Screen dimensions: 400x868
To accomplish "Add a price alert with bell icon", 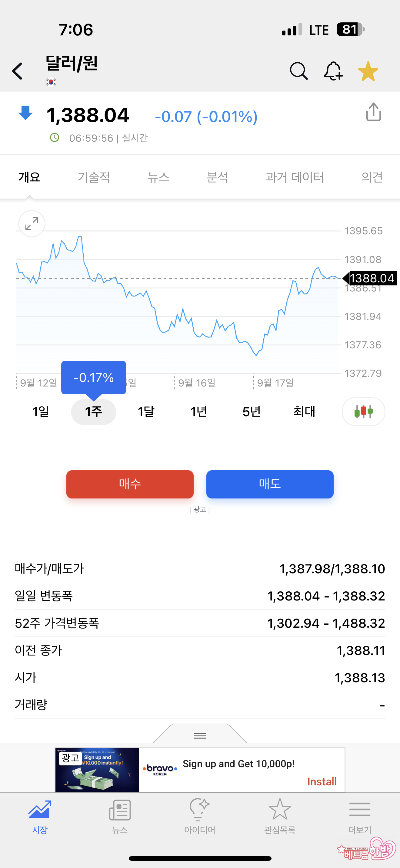I will click(x=333, y=71).
